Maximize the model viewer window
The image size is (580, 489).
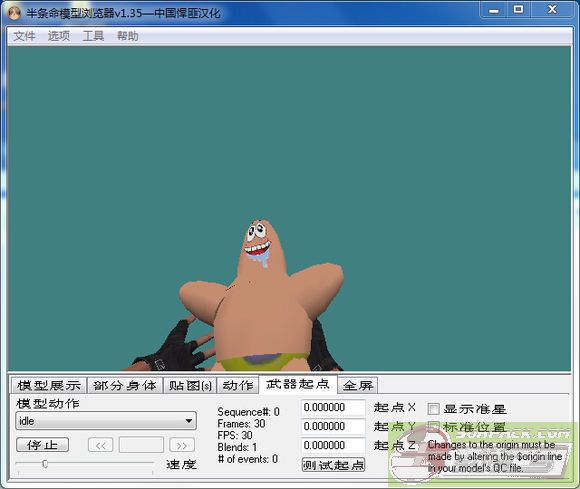pyautogui.click(x=519, y=10)
